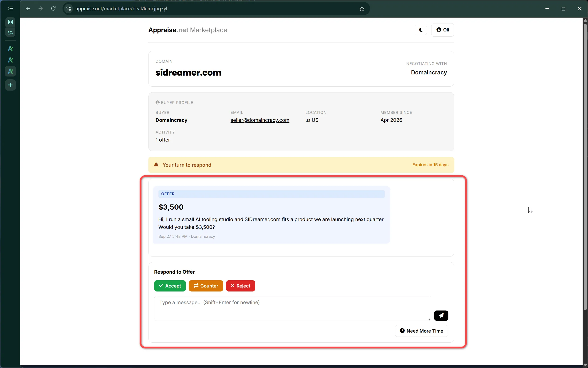This screenshot has height=368, width=588.
Task: Toggle dark mode with the moon icon
Action: [421, 30]
